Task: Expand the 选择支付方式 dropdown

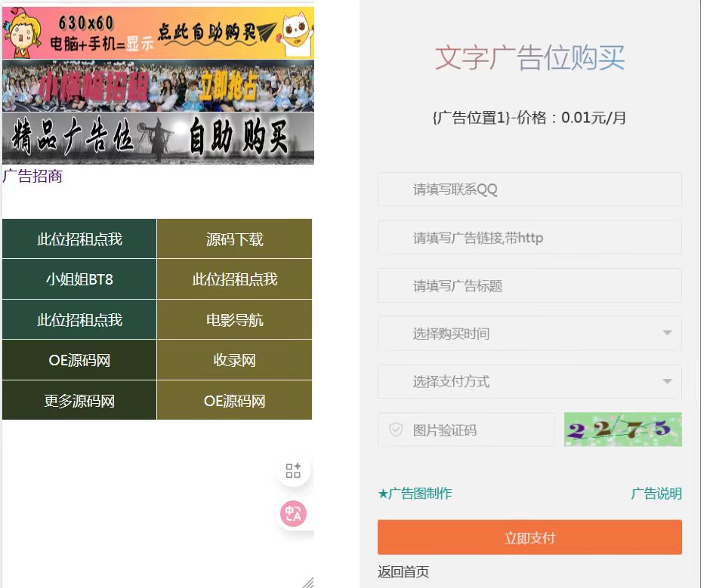Action: coord(529,381)
